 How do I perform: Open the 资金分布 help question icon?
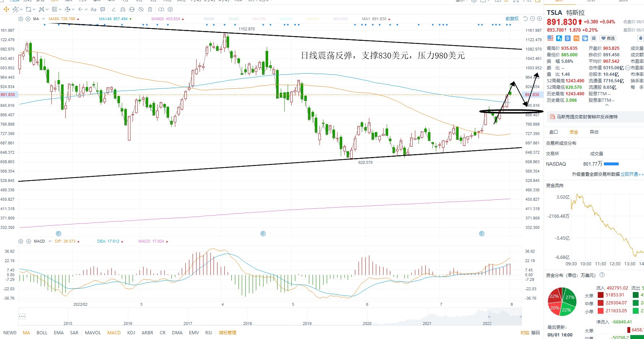602,275
